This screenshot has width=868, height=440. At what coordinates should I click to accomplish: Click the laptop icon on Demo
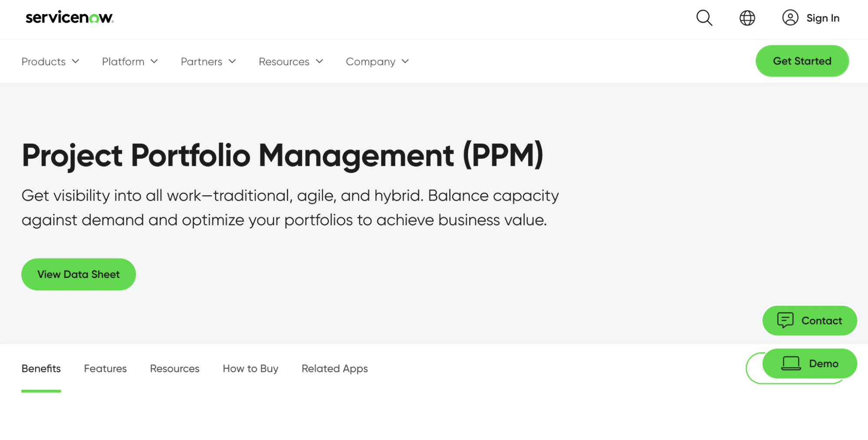(x=791, y=363)
